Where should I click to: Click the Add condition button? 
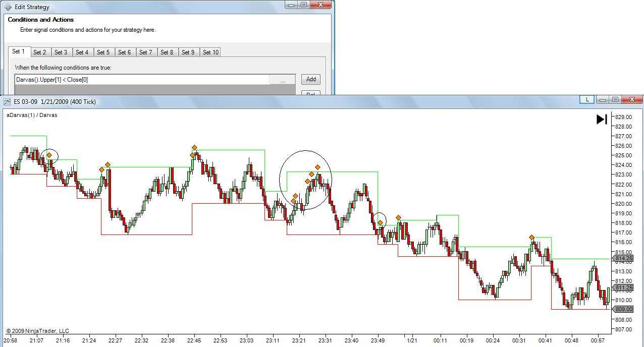[311, 79]
